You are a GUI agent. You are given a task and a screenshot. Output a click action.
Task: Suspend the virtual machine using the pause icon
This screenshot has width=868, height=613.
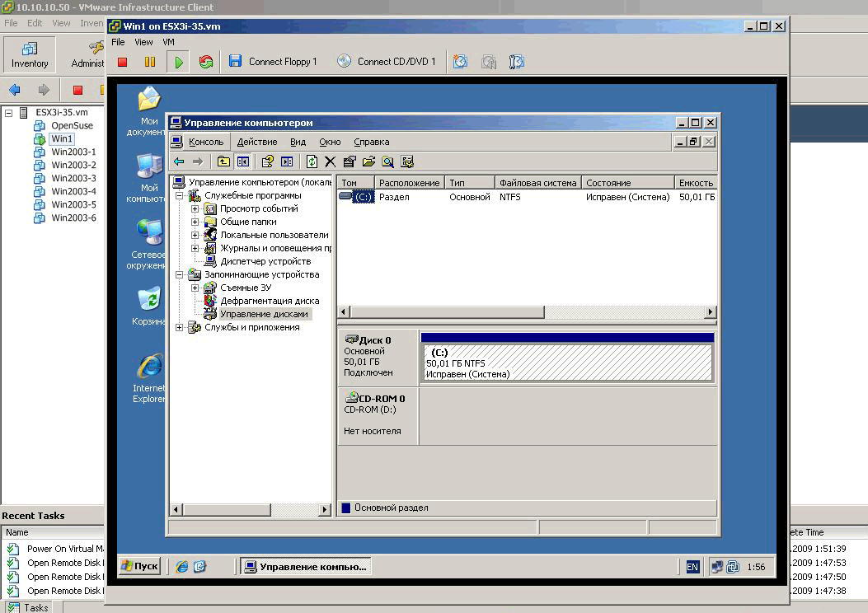click(x=151, y=61)
